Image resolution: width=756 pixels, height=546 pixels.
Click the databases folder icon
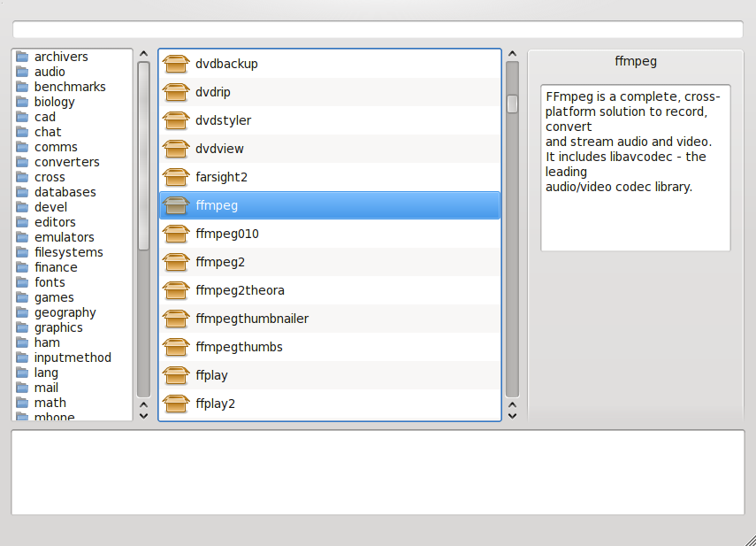(22, 192)
